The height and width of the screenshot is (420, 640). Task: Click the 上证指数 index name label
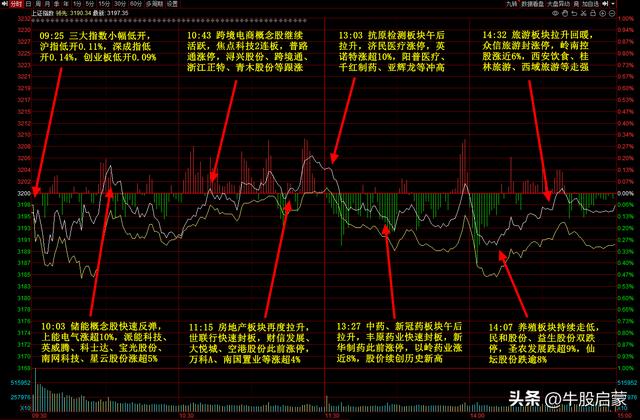click(x=40, y=11)
